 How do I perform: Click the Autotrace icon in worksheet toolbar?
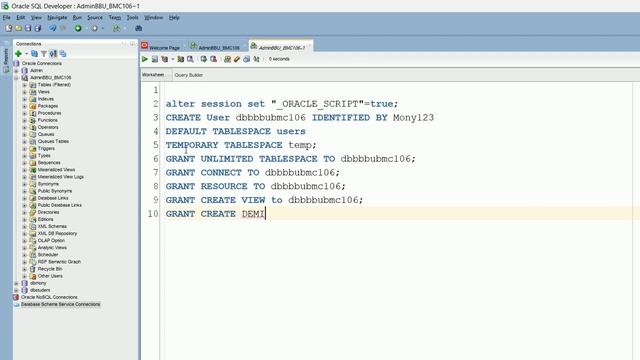tap(180, 59)
